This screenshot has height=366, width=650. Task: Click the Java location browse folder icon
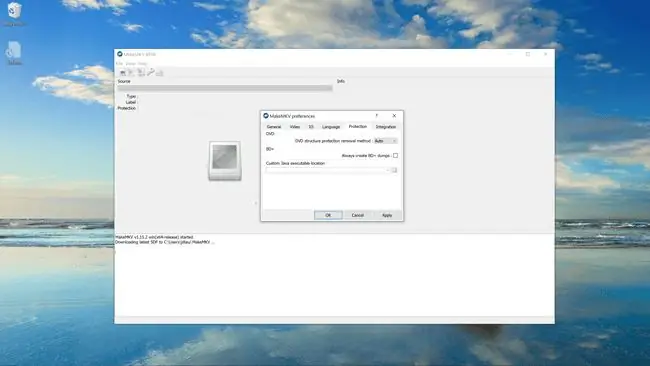coord(394,170)
